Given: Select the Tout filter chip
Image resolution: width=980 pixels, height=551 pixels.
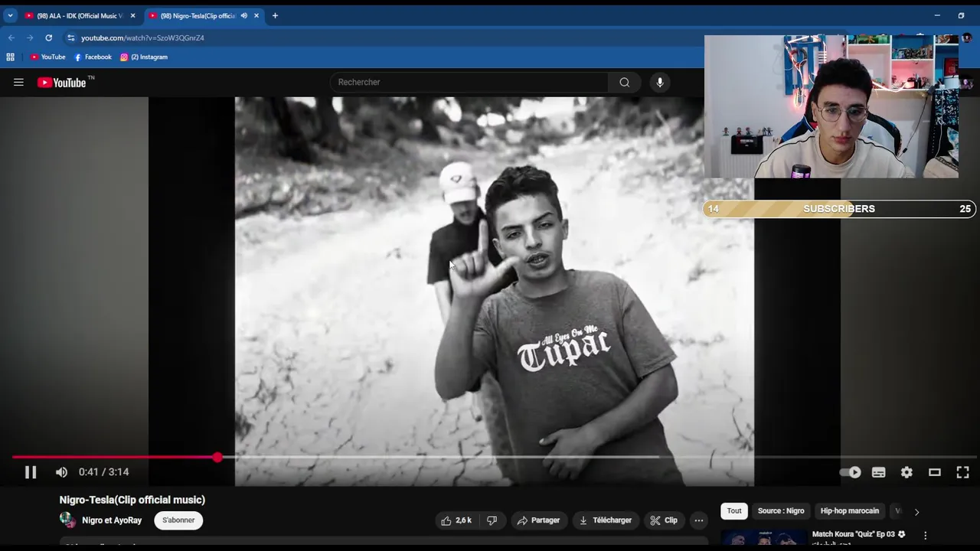Looking at the screenshot, I should click(734, 510).
